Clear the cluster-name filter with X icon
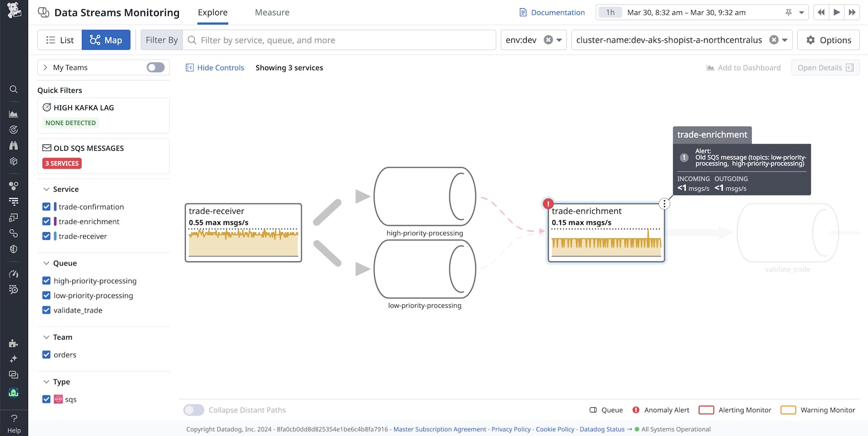868x436 pixels. (x=774, y=40)
